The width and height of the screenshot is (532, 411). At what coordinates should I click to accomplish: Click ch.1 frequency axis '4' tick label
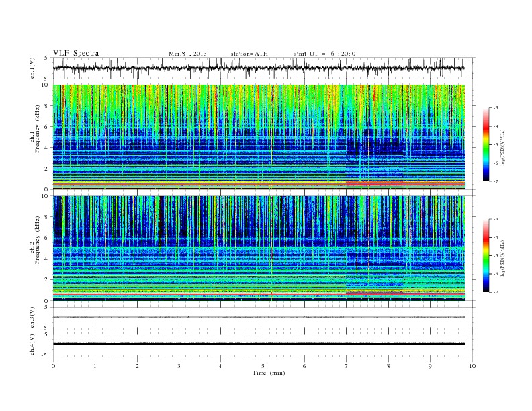(x=47, y=148)
